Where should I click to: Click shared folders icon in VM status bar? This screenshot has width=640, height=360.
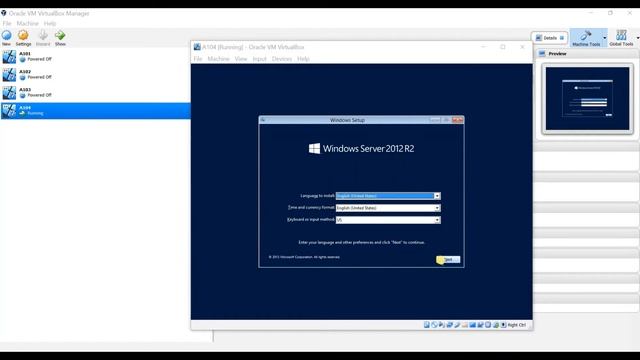[465, 325]
